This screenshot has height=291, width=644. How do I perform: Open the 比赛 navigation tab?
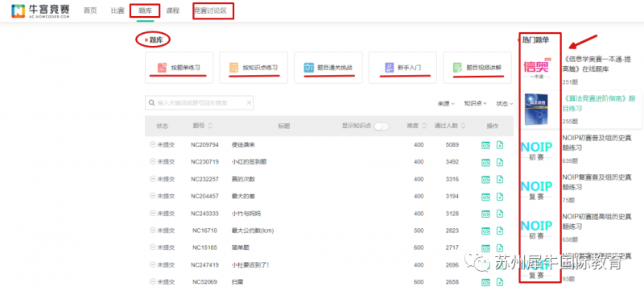pos(118,10)
